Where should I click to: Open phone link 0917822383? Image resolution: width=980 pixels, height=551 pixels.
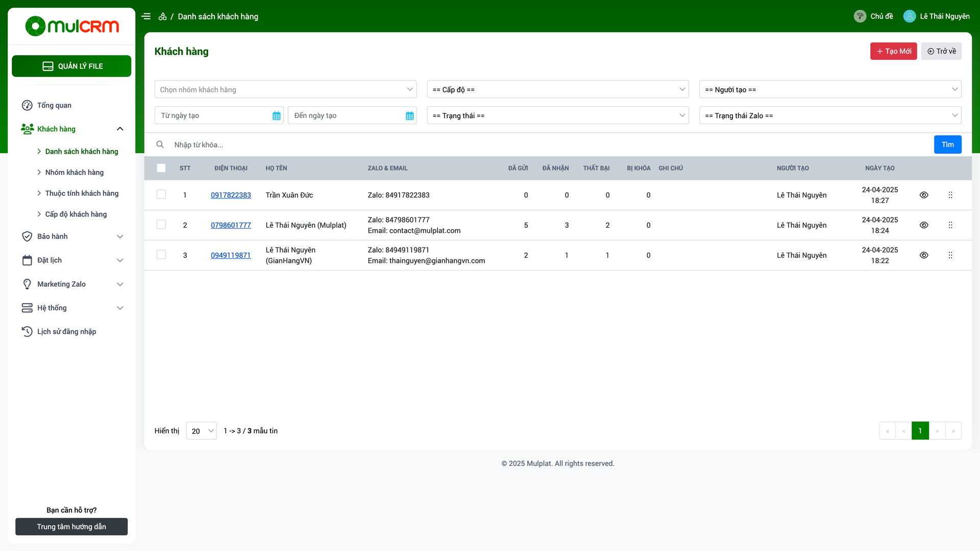(231, 195)
